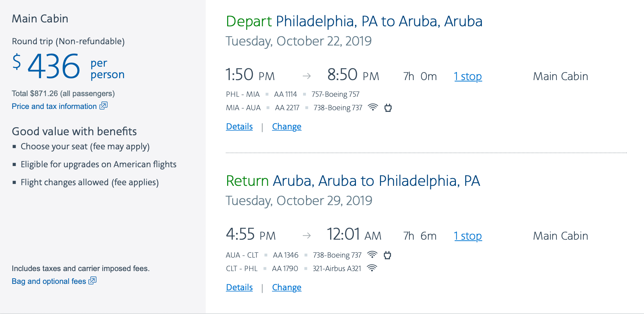Screen dimensions: 644x314
Task: View Details for the departing flight
Action: coord(239,127)
